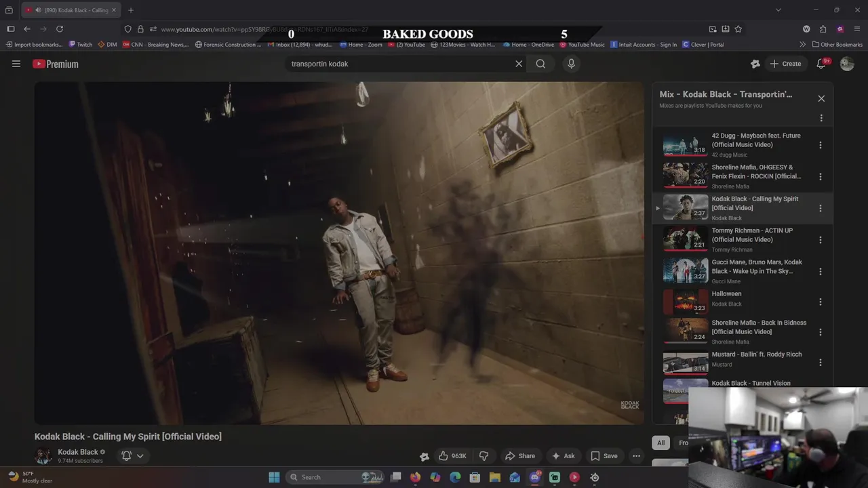
Task: Bookmark this page with the star icon
Action: tap(738, 29)
